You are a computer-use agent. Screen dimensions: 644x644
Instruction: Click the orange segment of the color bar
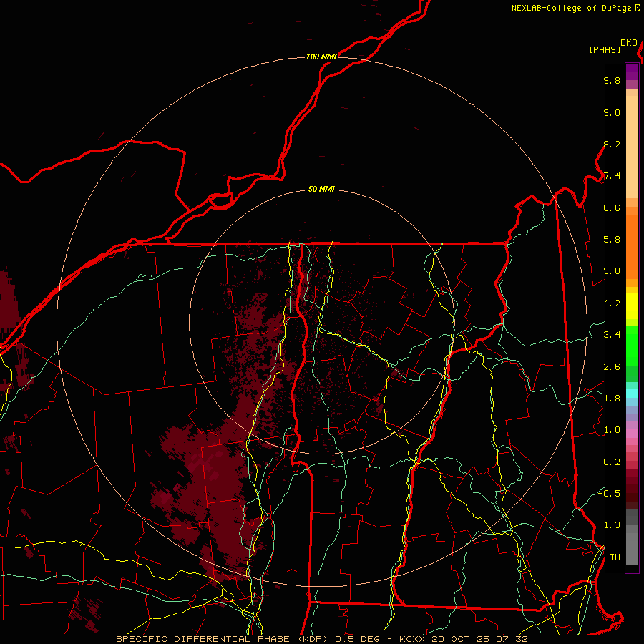pos(632,248)
